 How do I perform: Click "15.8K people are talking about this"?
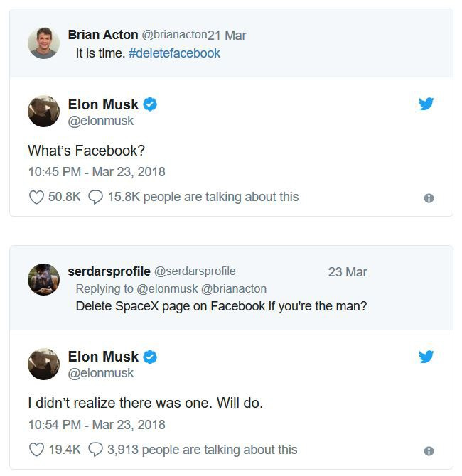[x=203, y=197]
